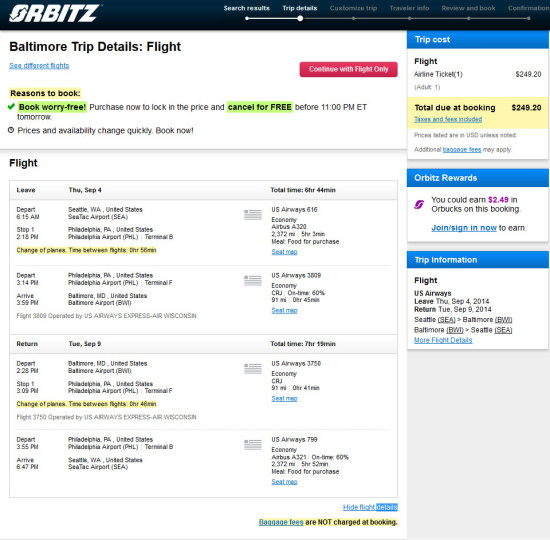550x540 pixels.
Task: Click Baltimore (BWI) > Seattle (SEA) route
Action: point(463,330)
